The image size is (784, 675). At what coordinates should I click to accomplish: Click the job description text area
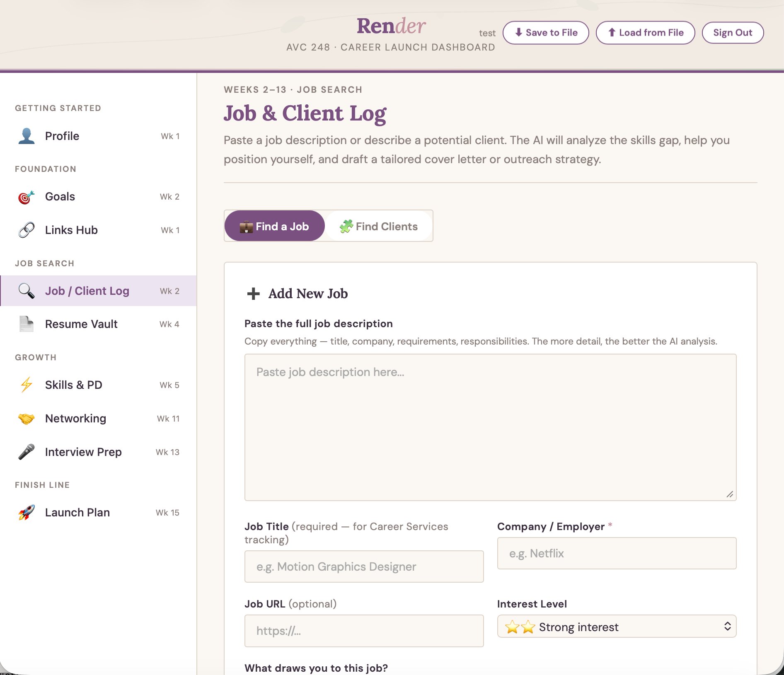coord(490,427)
